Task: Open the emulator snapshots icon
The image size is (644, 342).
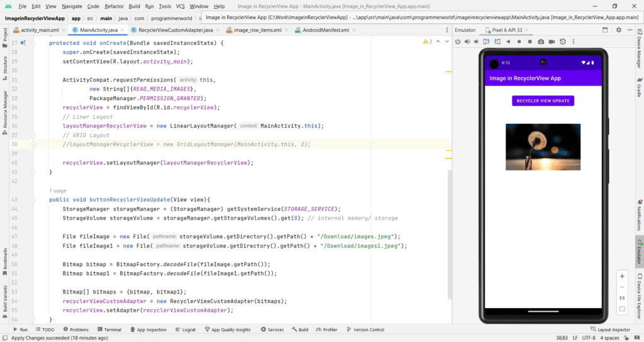Action: pos(563,41)
